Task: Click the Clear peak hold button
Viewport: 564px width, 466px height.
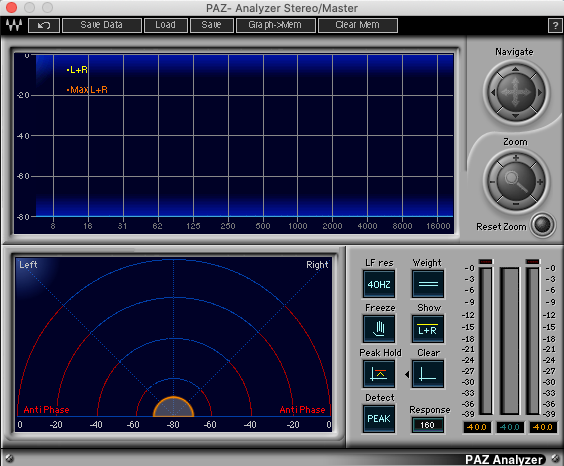Action: (427, 374)
